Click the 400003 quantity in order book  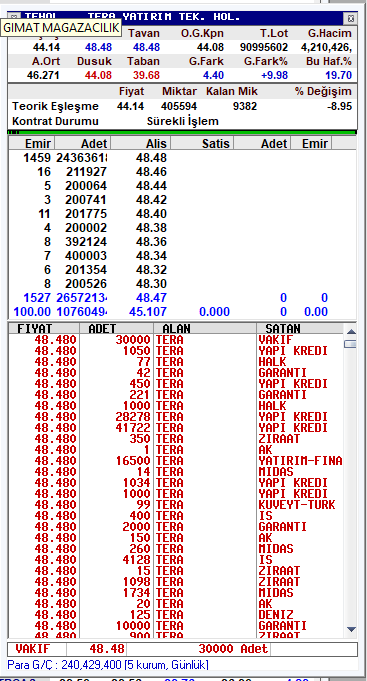[x=86, y=255]
